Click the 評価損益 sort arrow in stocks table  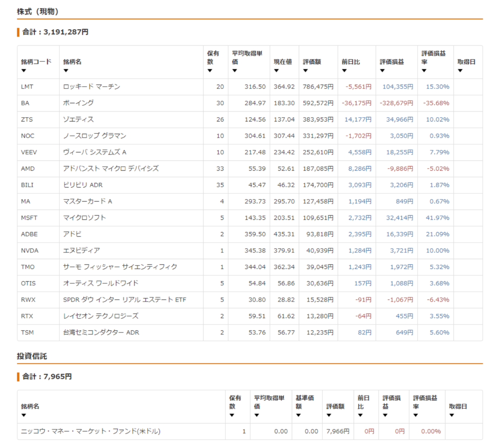coord(382,71)
